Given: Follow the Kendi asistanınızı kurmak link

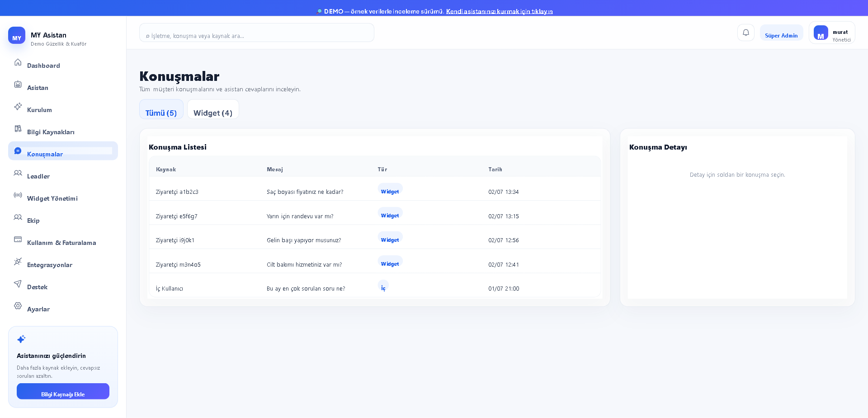Looking at the screenshot, I should (500, 11).
